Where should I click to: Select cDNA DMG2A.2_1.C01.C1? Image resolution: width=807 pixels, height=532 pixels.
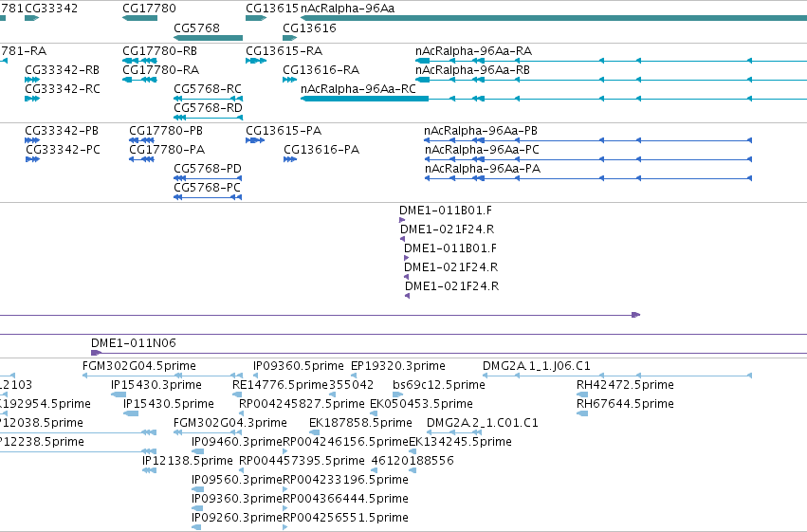coord(483,423)
